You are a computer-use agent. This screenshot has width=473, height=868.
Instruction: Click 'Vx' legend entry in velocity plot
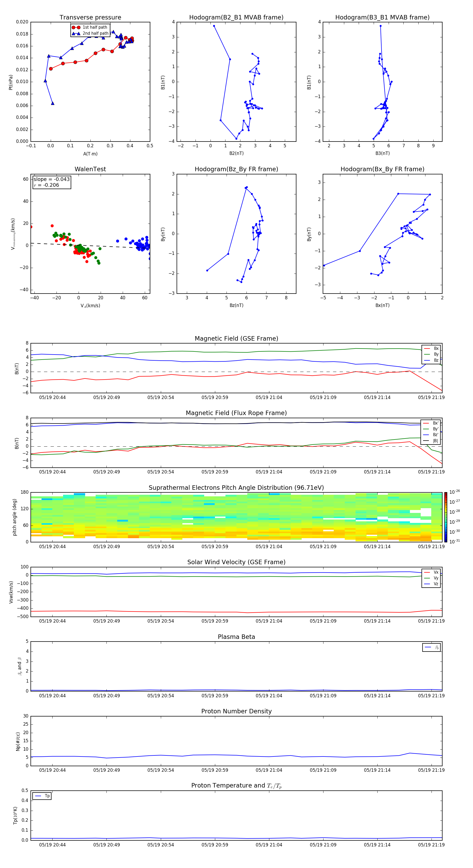click(x=431, y=572)
